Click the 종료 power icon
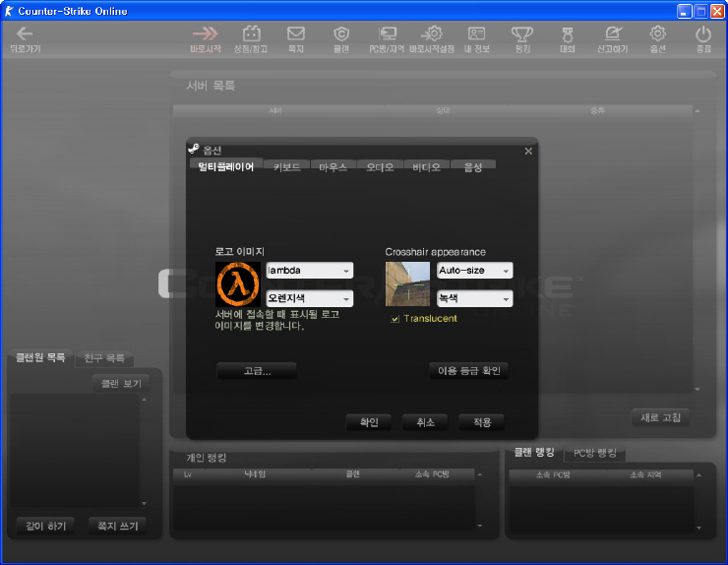Screen dimensions: 728x565 [703, 33]
